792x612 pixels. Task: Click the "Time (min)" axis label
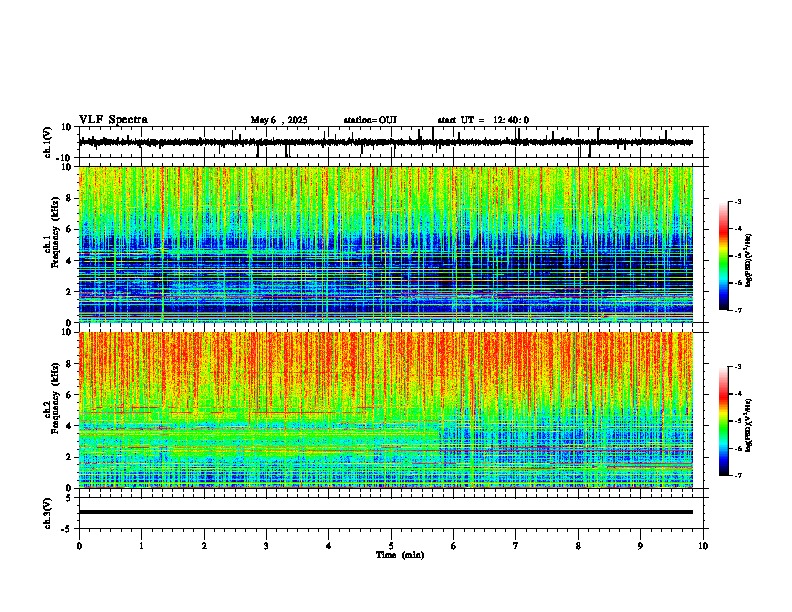pos(400,555)
